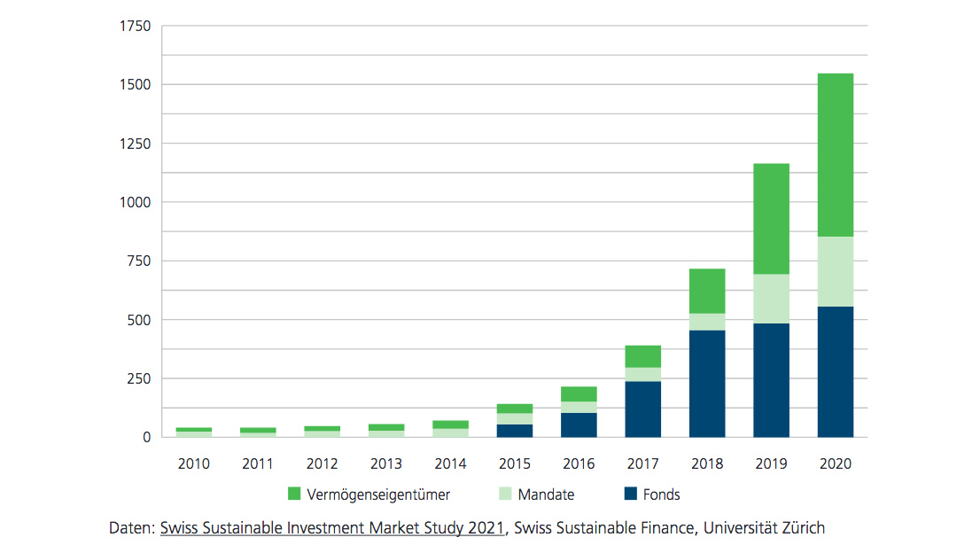This screenshot has width=980, height=553.
Task: Select the Fonds legend label text
Action: 663,495
